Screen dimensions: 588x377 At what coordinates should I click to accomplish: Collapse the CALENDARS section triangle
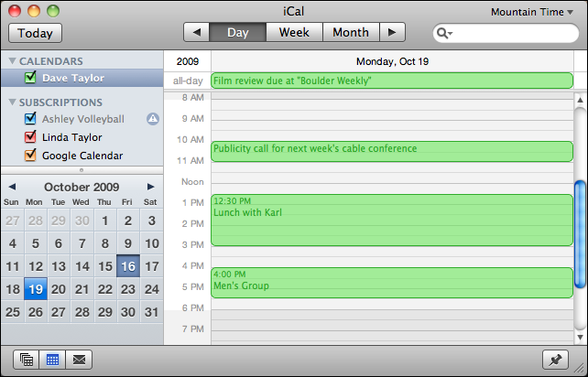pos(12,61)
